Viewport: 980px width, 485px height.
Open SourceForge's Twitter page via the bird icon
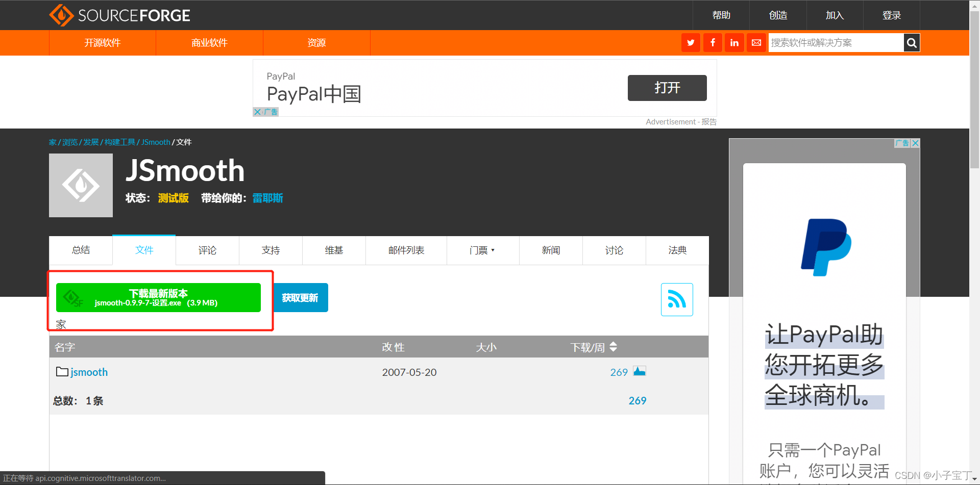point(691,42)
